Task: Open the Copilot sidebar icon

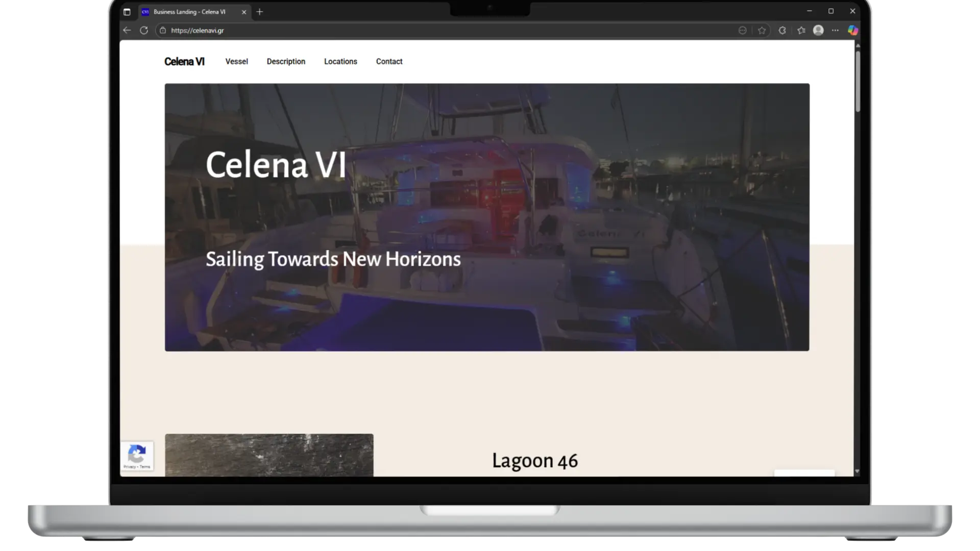Action: click(852, 31)
